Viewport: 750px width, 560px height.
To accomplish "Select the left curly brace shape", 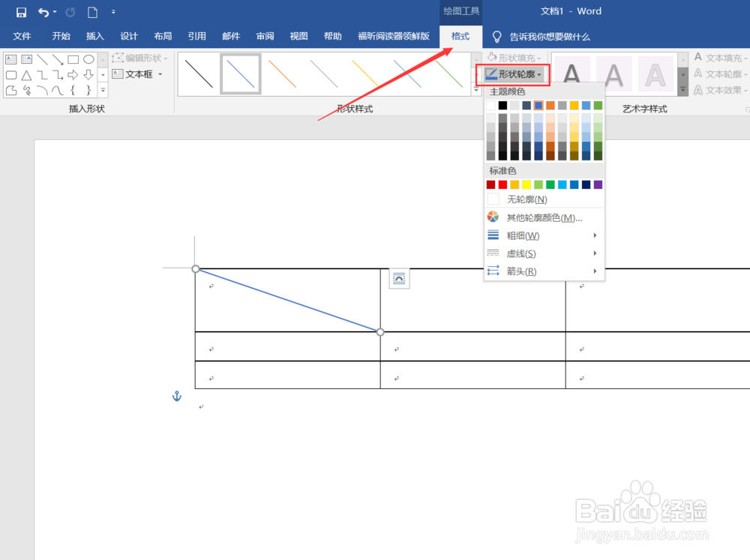I will [x=73, y=90].
